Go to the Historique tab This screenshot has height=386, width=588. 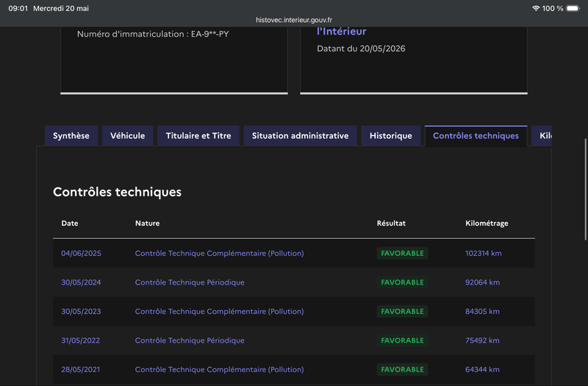391,136
